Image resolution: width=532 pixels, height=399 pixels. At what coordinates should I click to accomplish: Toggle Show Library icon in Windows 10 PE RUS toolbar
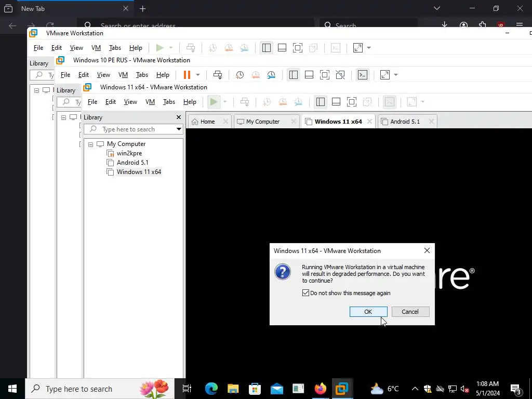[x=294, y=75]
